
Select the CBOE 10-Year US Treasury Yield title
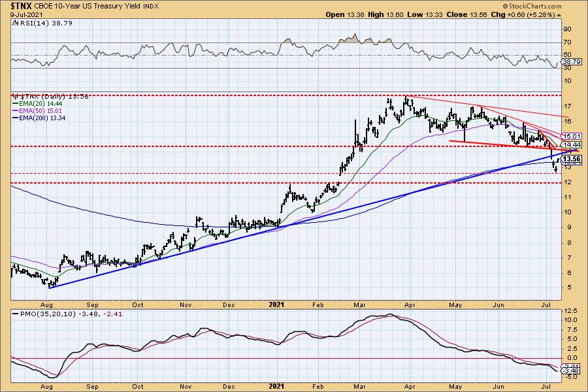pos(87,7)
